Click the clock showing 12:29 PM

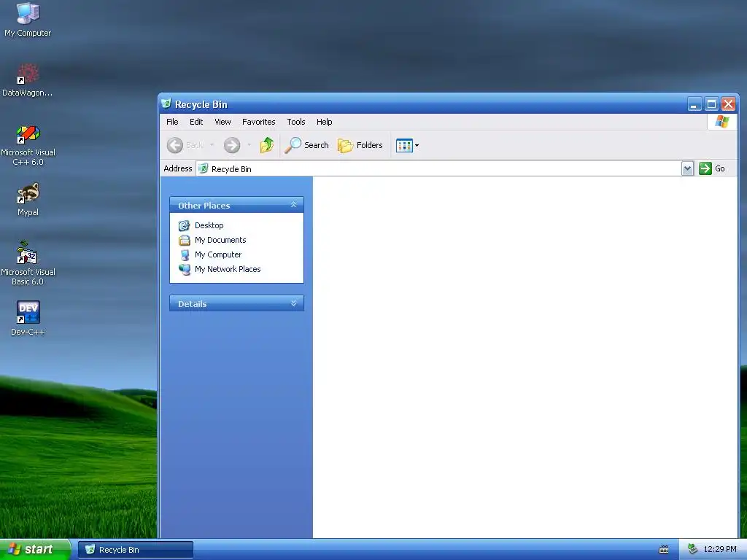click(720, 550)
